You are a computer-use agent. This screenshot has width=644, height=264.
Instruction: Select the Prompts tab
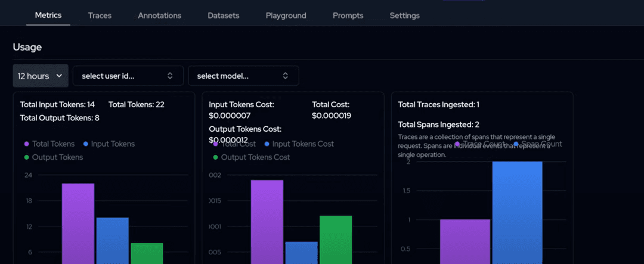[348, 15]
